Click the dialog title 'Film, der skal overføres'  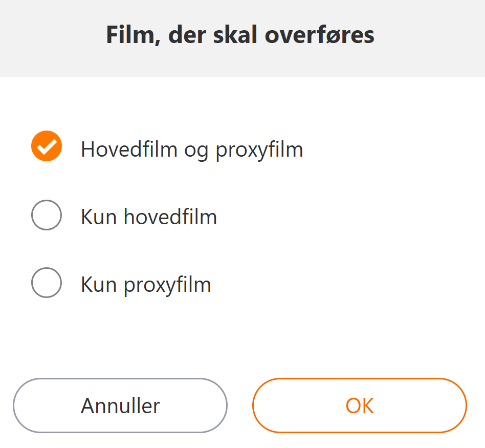[240, 35]
